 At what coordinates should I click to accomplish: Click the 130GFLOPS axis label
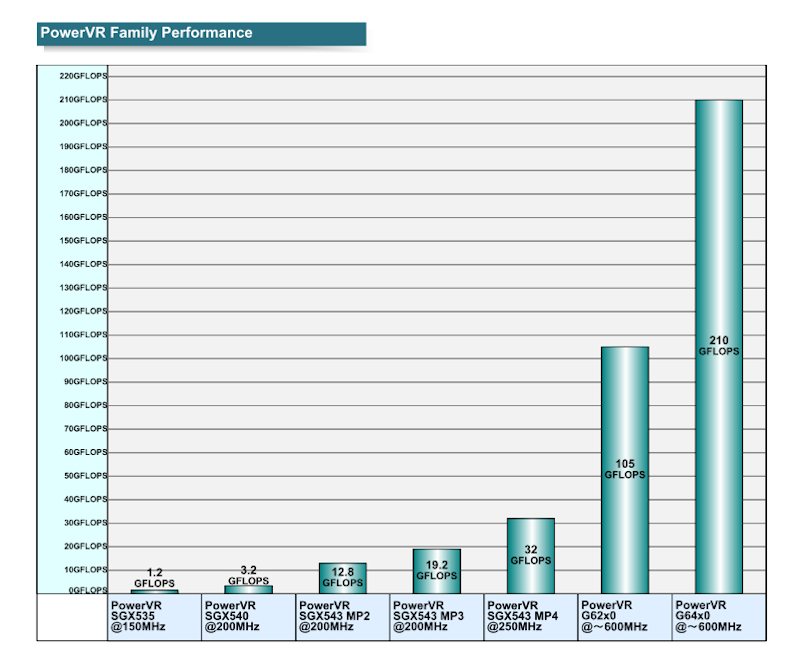point(83,287)
